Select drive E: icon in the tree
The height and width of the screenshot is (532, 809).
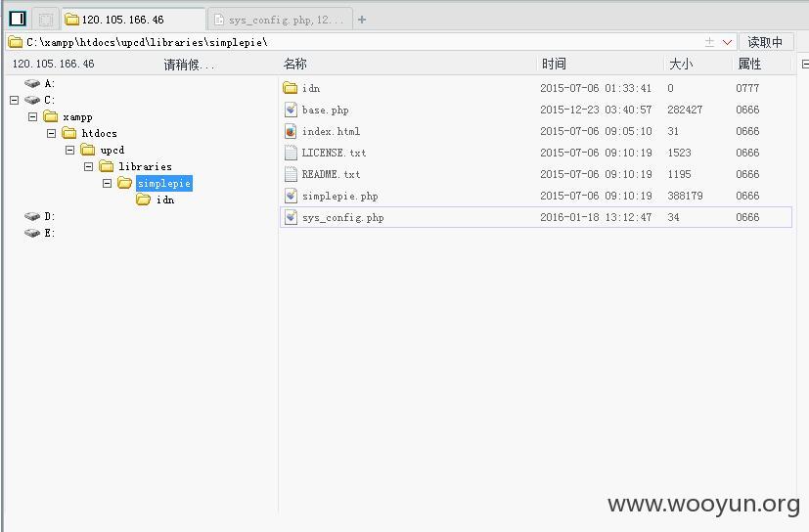32,233
